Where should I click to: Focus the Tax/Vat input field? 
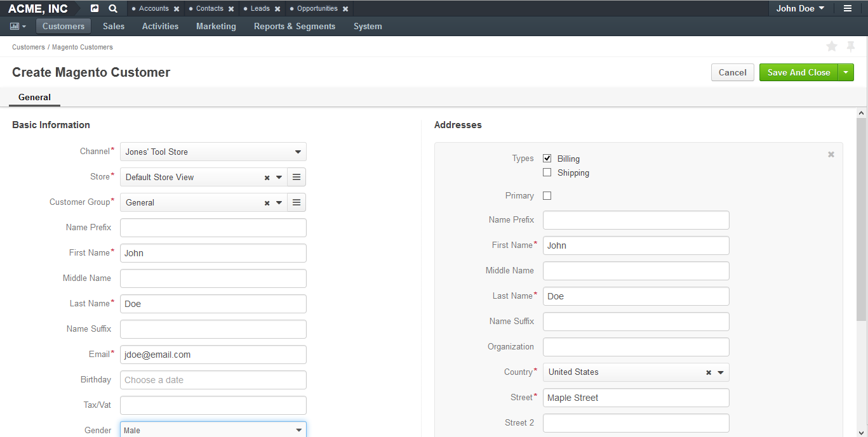[x=213, y=405]
